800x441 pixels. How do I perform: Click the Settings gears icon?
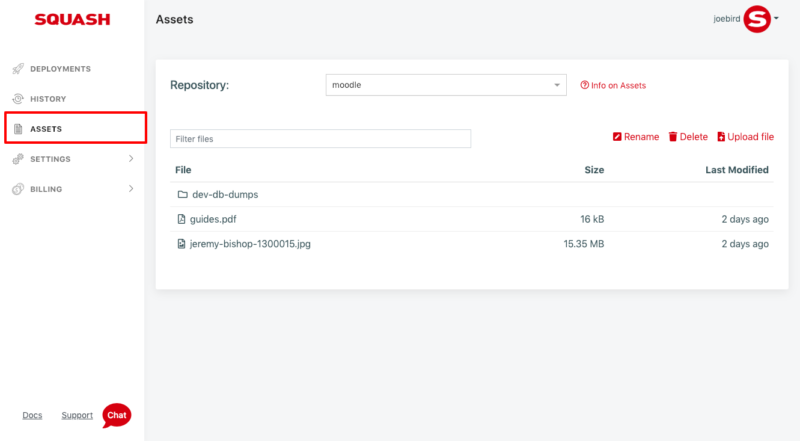[18, 159]
